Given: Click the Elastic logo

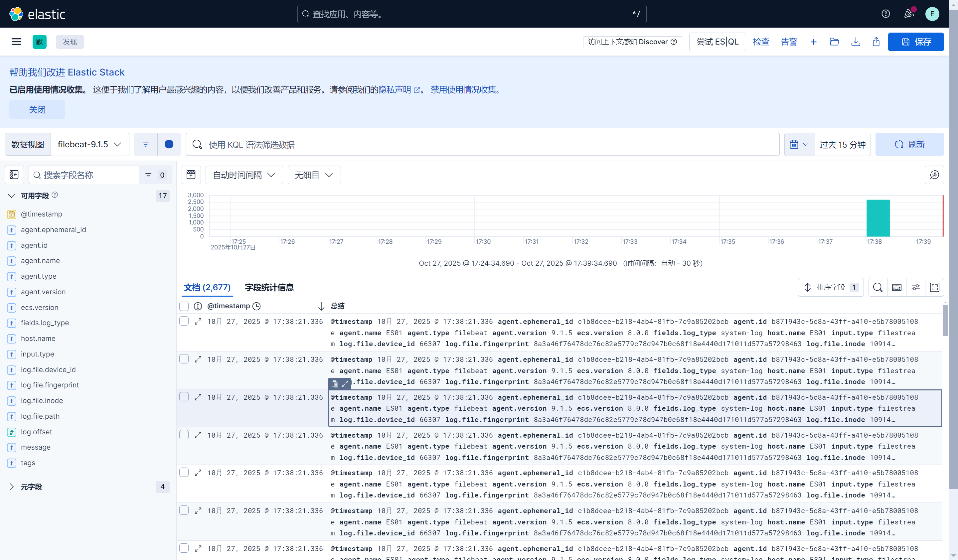Looking at the screenshot, I should [37, 14].
